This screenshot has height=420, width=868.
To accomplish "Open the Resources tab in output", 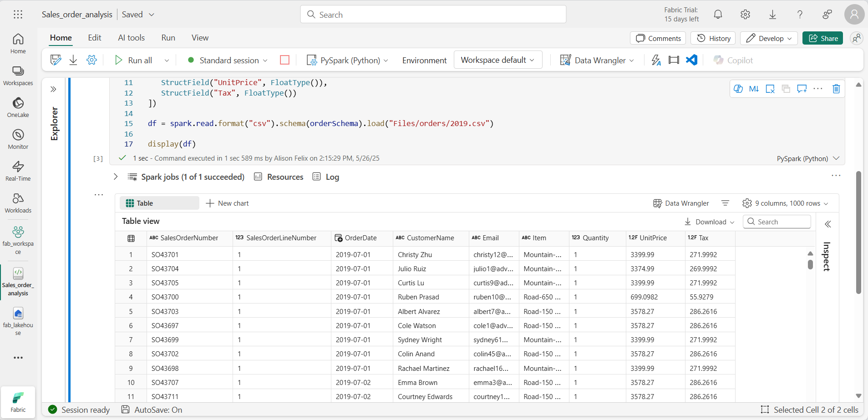I will [x=279, y=177].
